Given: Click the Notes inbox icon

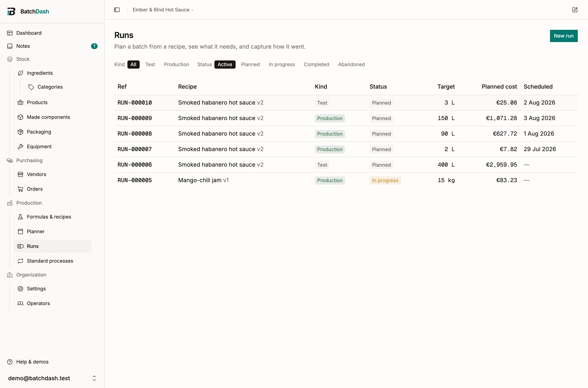Looking at the screenshot, I should 10,46.
